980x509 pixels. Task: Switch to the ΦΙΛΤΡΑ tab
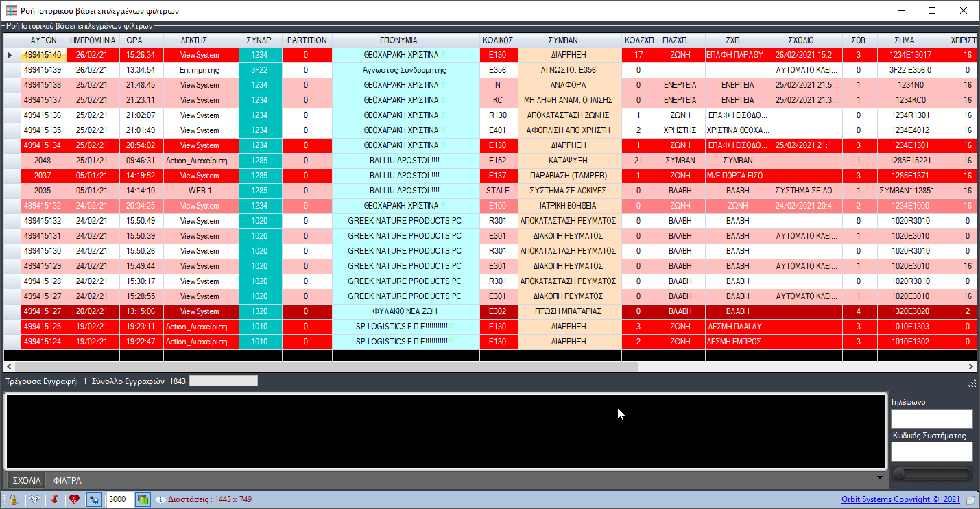pyautogui.click(x=68, y=480)
